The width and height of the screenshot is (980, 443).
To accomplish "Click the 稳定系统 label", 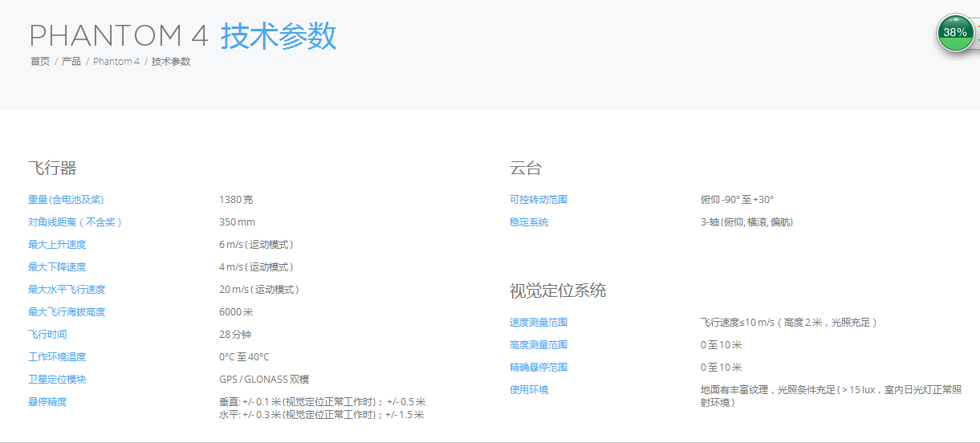I will 529,222.
